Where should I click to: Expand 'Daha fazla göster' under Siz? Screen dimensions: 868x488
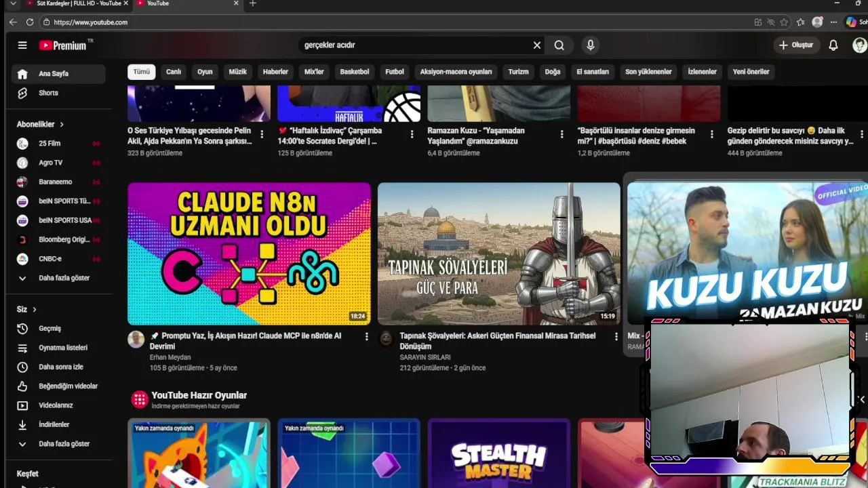click(x=58, y=444)
